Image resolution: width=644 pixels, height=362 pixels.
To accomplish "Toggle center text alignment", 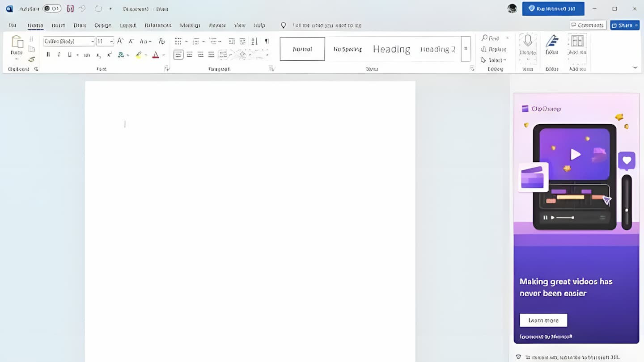I will click(189, 55).
